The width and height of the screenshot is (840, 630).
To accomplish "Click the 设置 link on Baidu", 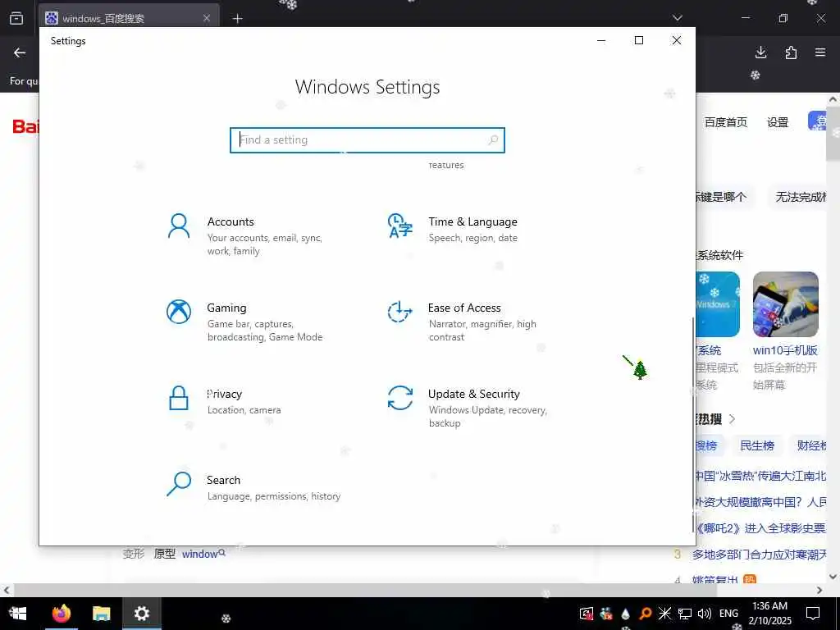I will (x=778, y=122).
